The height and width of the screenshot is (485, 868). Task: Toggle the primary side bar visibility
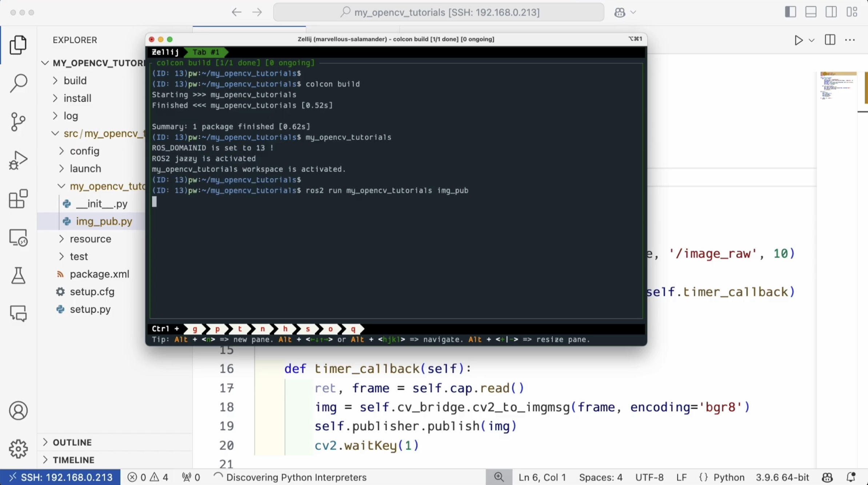790,12
